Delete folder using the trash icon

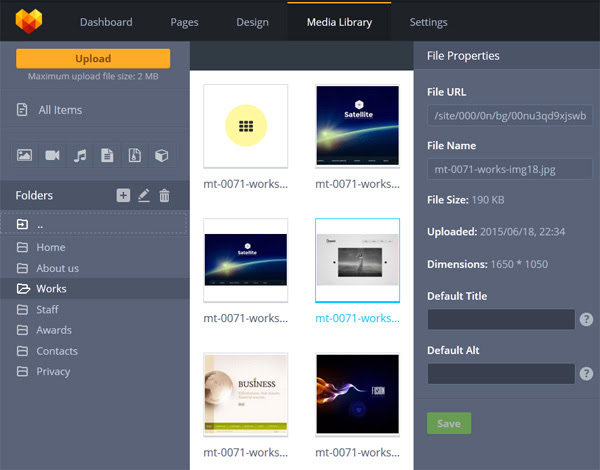coord(165,196)
